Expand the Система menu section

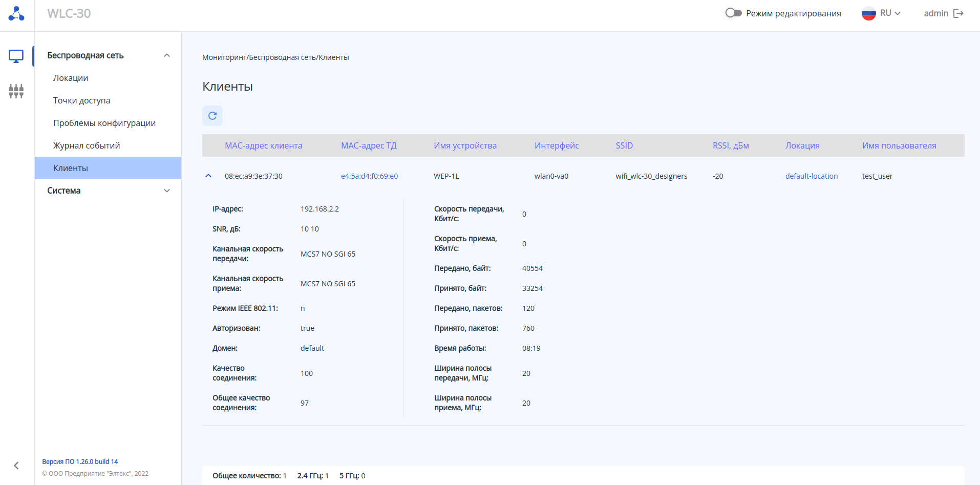click(166, 191)
